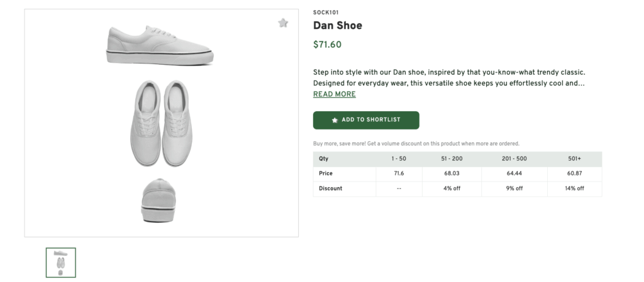
Task: Click the Add to Shortlist button
Action: [366, 120]
